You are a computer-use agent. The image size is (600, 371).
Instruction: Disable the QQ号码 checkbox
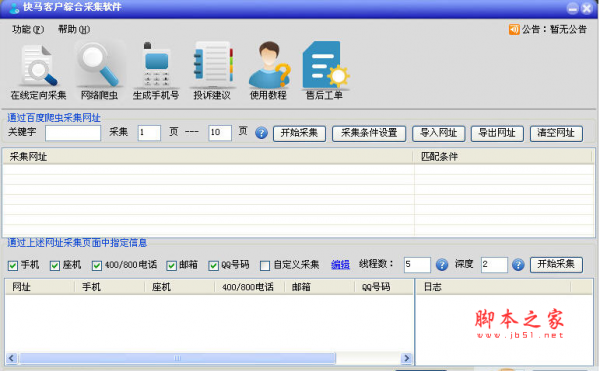(214, 265)
